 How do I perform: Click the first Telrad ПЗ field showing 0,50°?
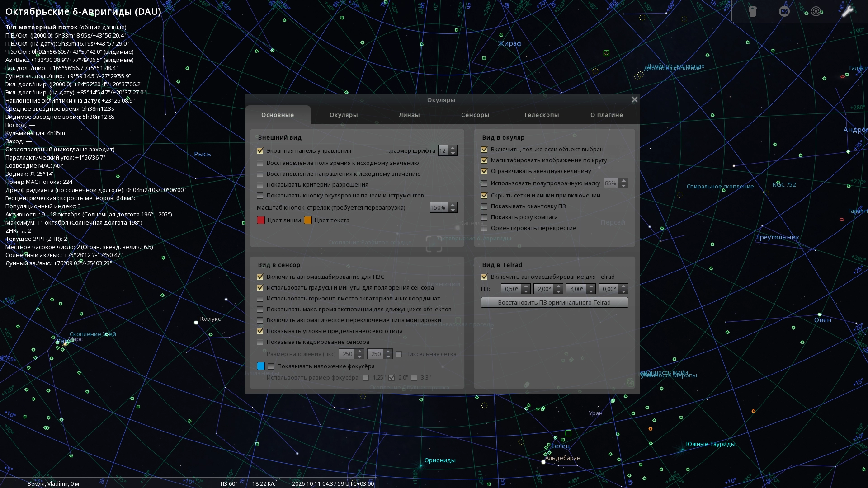pos(511,289)
